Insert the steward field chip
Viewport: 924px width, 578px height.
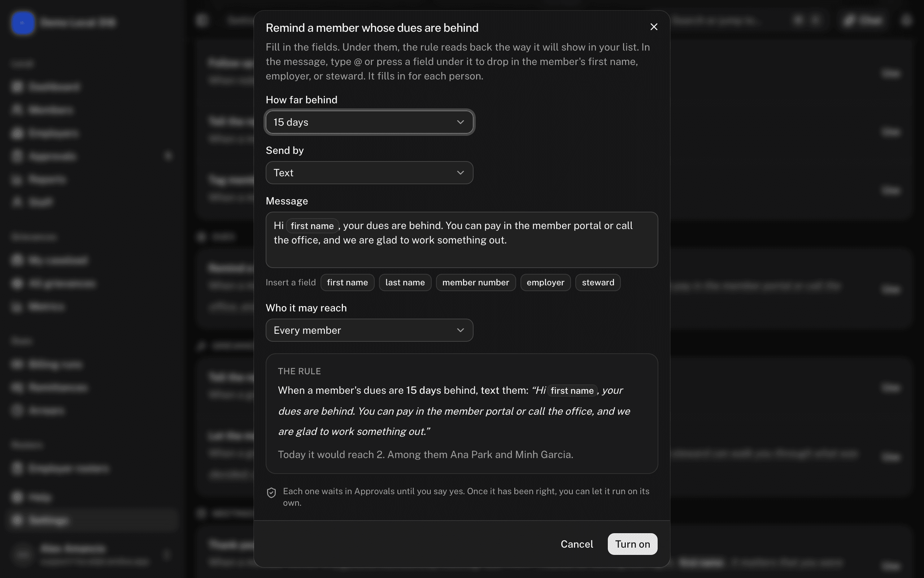[598, 282]
